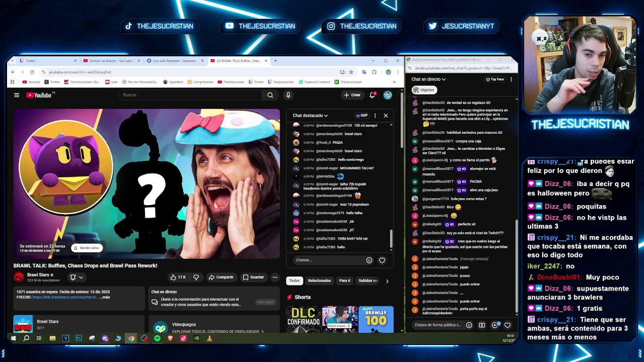Click the YouTube search magnifier button
644x362 pixels.
(x=270, y=95)
